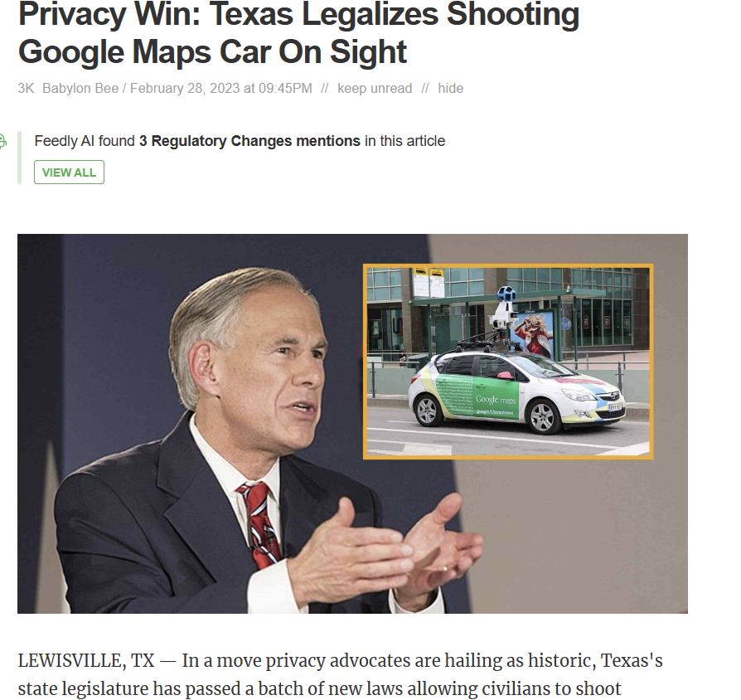The image size is (741, 700).
Task: Click the inset Google Maps car photo
Action: click(x=508, y=362)
